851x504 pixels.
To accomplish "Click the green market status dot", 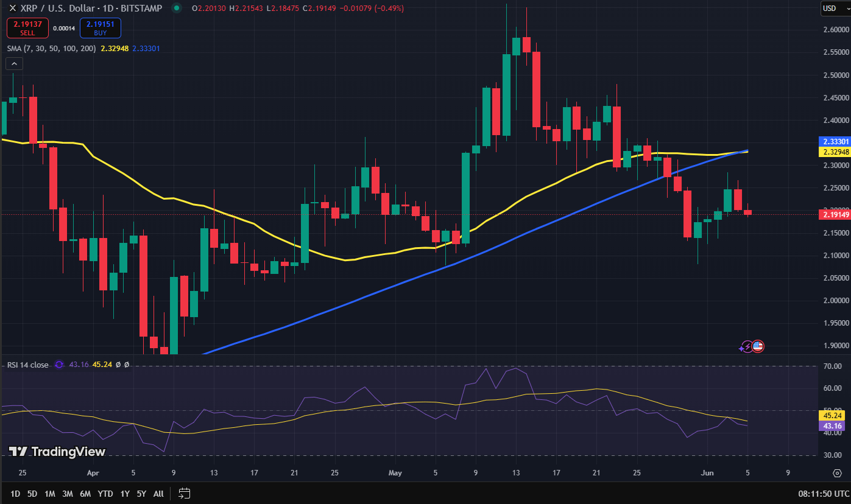I will click(x=177, y=9).
